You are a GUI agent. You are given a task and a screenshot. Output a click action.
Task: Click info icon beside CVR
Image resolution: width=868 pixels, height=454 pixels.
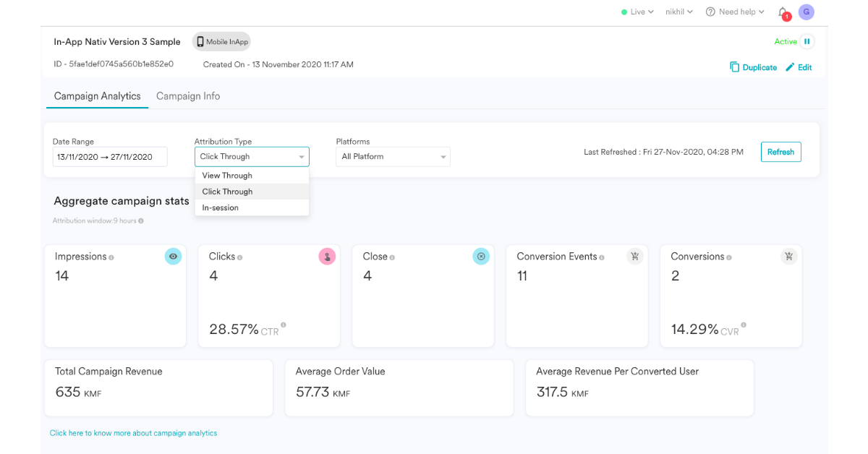click(744, 325)
